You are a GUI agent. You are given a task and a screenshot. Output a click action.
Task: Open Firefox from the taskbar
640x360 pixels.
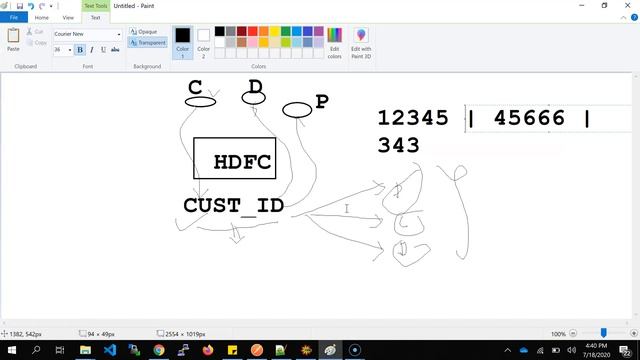208,350
